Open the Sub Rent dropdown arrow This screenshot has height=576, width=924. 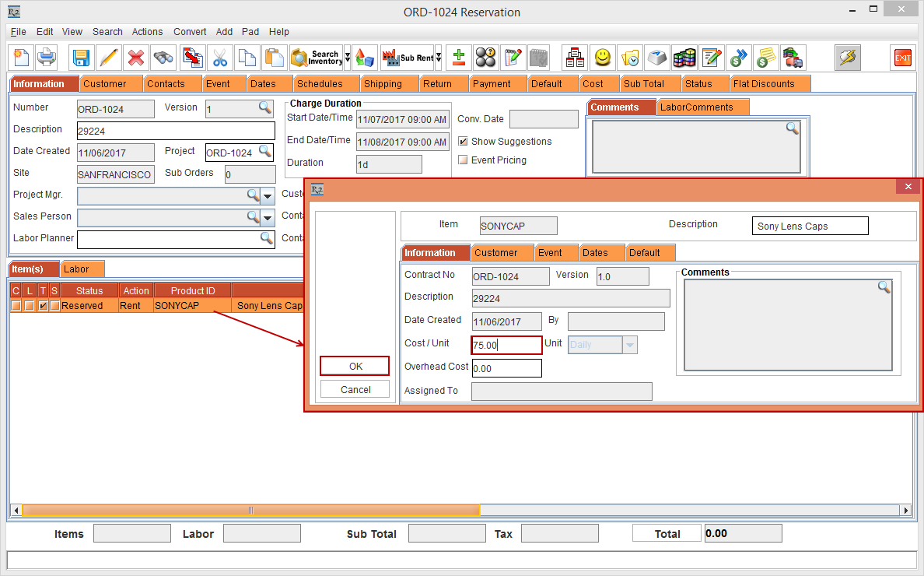pos(439,58)
